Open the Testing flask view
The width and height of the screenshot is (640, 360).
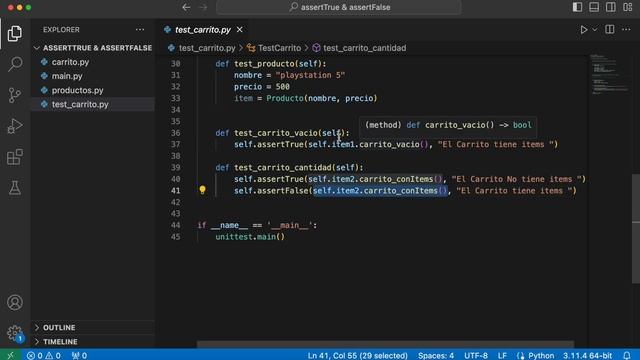[x=15, y=188]
